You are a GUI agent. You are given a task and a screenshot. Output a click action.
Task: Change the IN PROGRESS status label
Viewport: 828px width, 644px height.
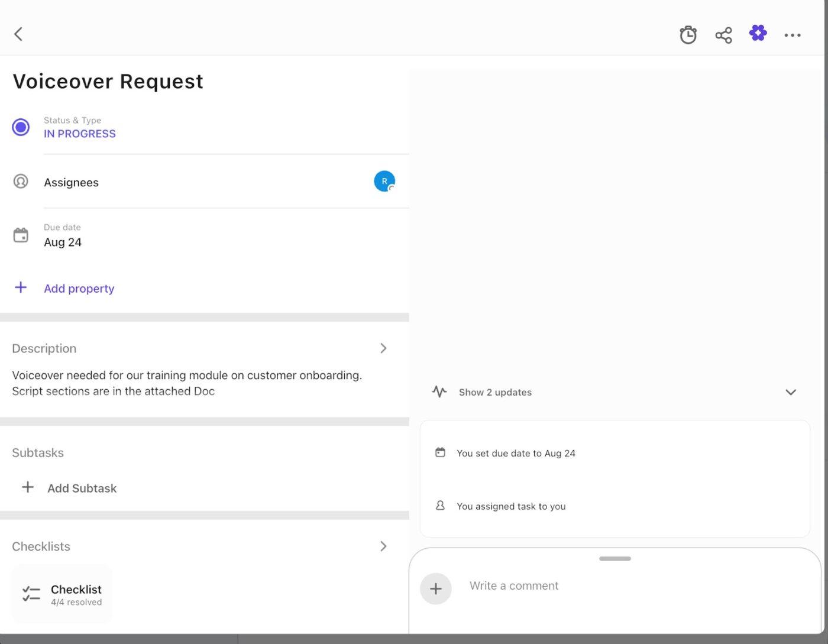[80, 134]
